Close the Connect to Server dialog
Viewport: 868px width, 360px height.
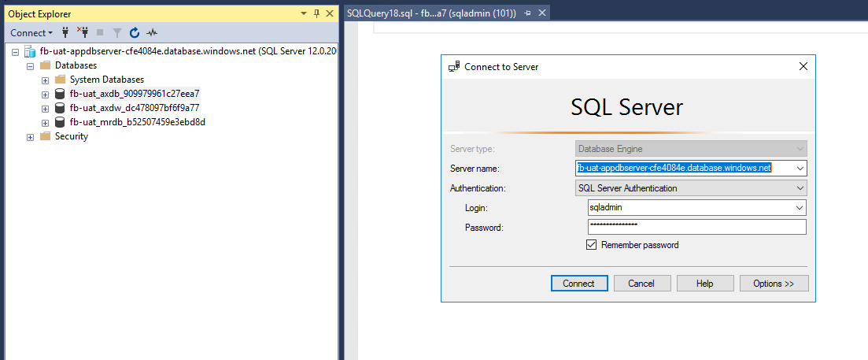click(x=803, y=67)
